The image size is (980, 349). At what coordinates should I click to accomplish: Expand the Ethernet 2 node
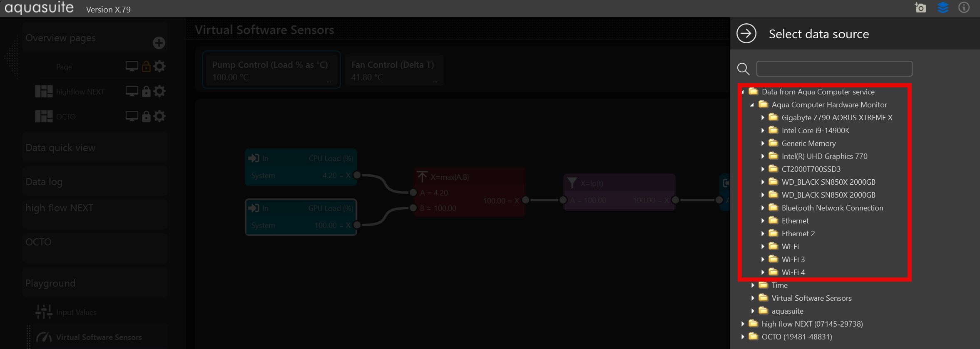[763, 234]
